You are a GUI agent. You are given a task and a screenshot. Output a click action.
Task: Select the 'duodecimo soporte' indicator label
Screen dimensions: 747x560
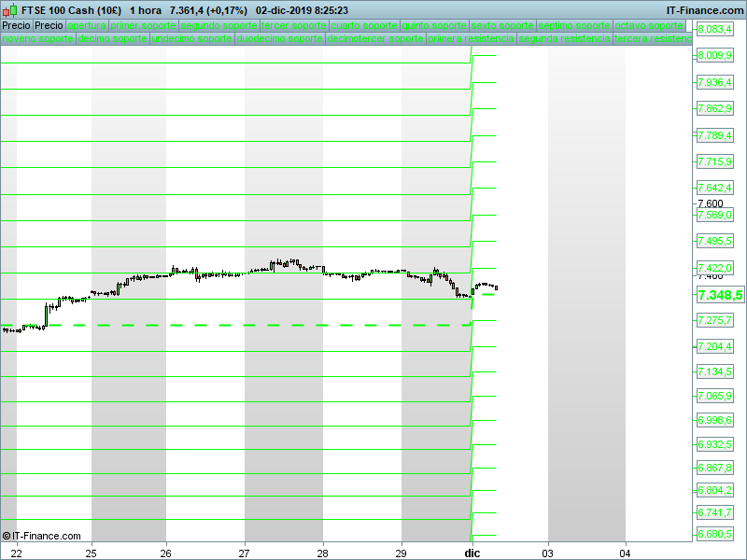[x=279, y=39]
